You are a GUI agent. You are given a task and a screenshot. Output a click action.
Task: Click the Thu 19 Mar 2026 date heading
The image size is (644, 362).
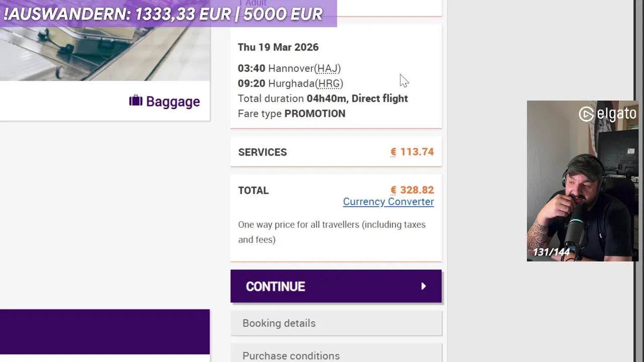pyautogui.click(x=278, y=47)
